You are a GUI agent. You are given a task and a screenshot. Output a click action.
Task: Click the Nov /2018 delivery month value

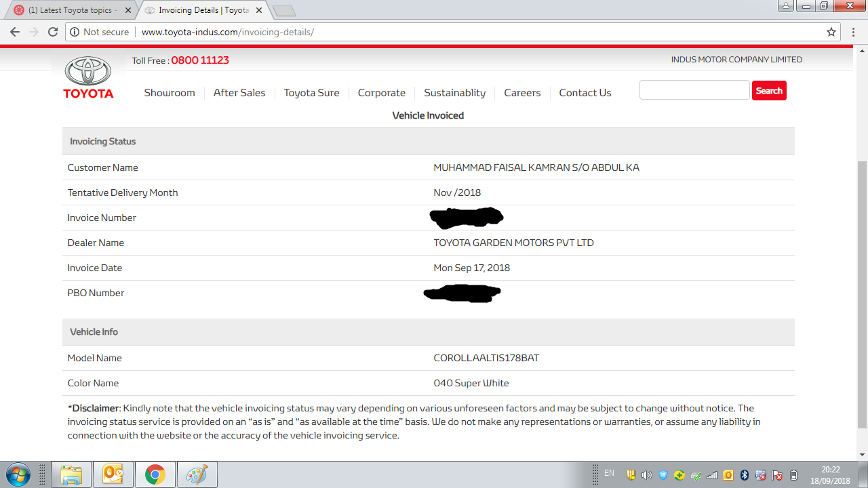click(x=457, y=192)
